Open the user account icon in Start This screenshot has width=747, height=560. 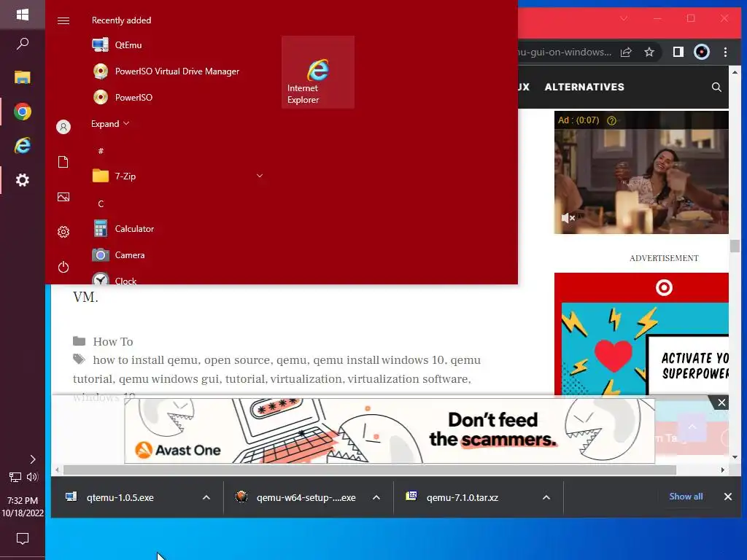coord(63,127)
